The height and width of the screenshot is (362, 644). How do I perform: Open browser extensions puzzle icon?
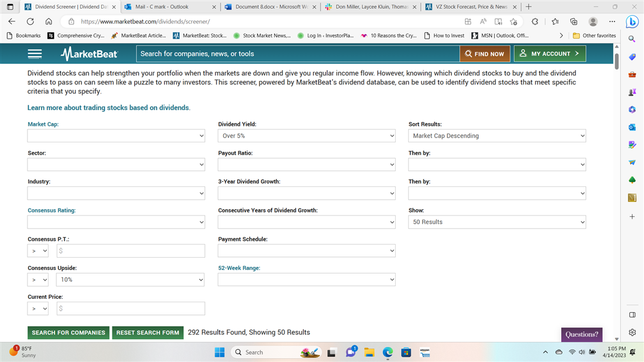535,21
